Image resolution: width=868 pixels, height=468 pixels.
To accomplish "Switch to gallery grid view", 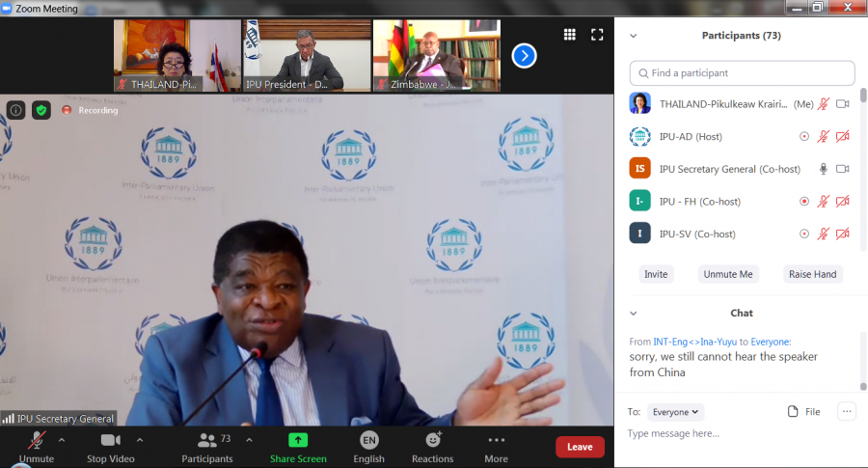I will (x=570, y=35).
